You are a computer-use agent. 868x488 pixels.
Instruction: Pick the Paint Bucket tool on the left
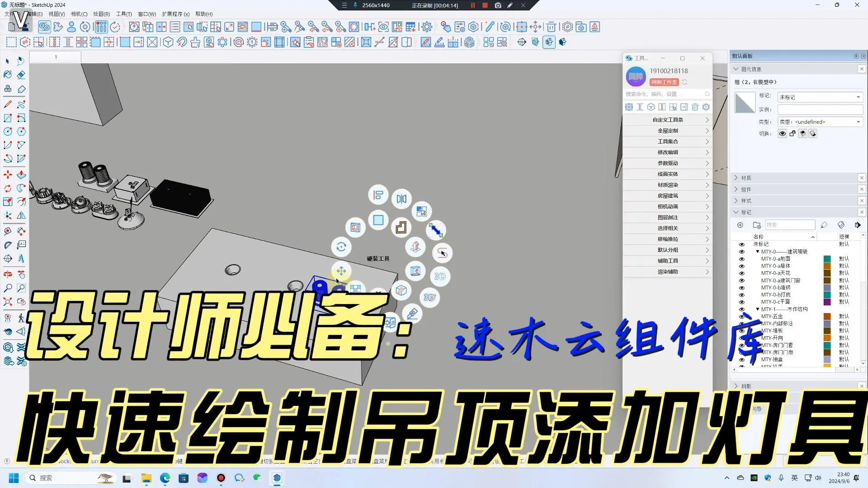[x=7, y=75]
